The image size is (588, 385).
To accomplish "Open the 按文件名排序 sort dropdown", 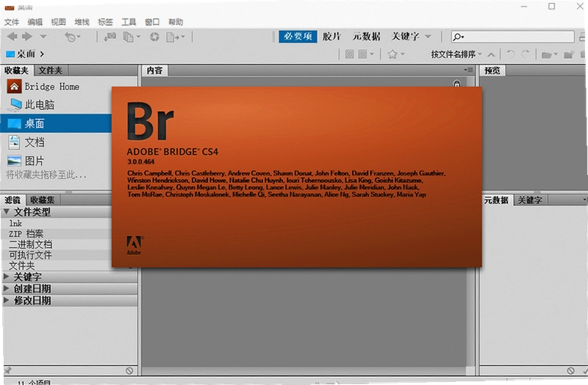I will tap(456, 54).
